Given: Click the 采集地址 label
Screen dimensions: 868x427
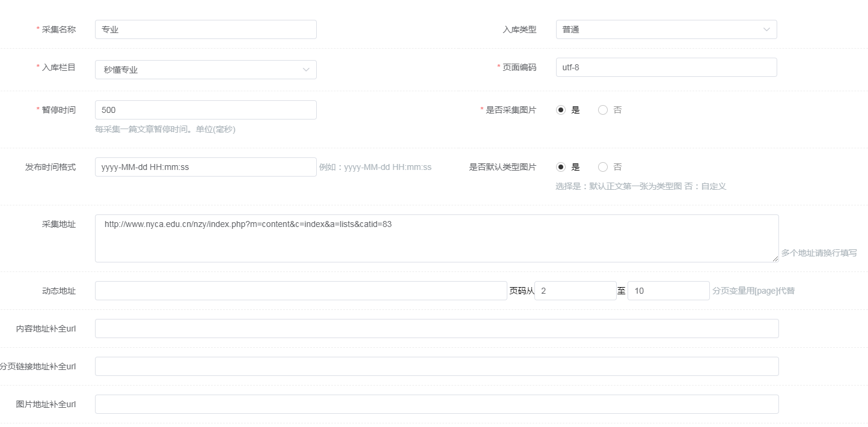Looking at the screenshot, I should click(x=59, y=224).
